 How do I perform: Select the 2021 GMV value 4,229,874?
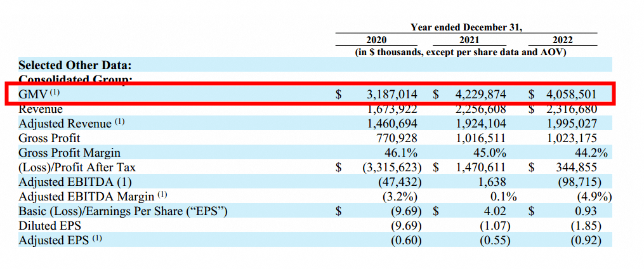click(x=480, y=95)
